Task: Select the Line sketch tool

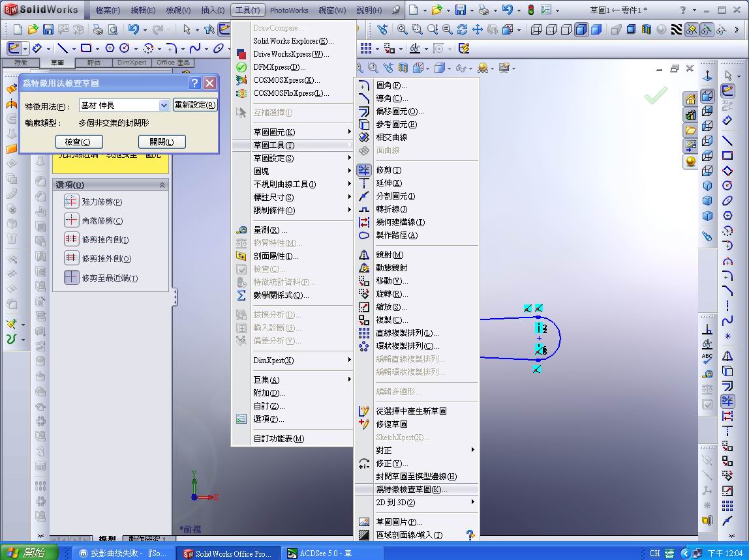Action: (x=62, y=48)
